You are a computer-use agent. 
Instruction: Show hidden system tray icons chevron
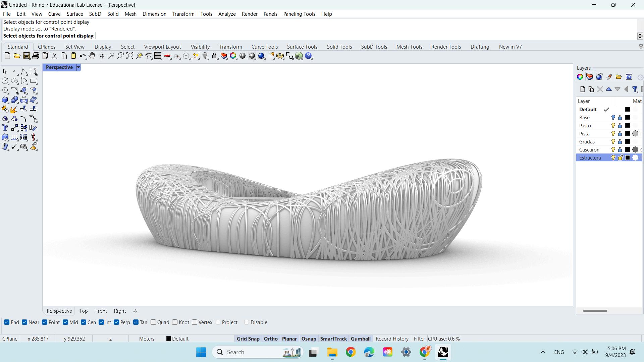tap(543, 352)
